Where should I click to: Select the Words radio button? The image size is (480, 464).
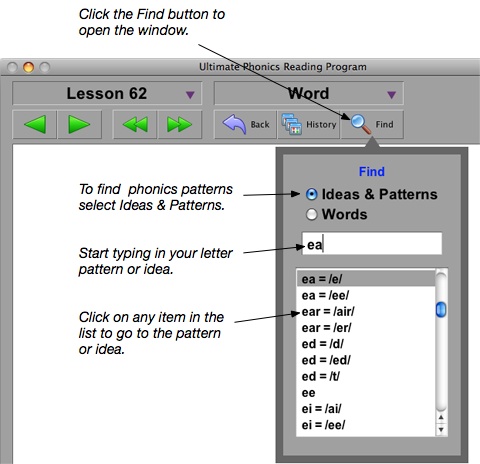(x=311, y=214)
